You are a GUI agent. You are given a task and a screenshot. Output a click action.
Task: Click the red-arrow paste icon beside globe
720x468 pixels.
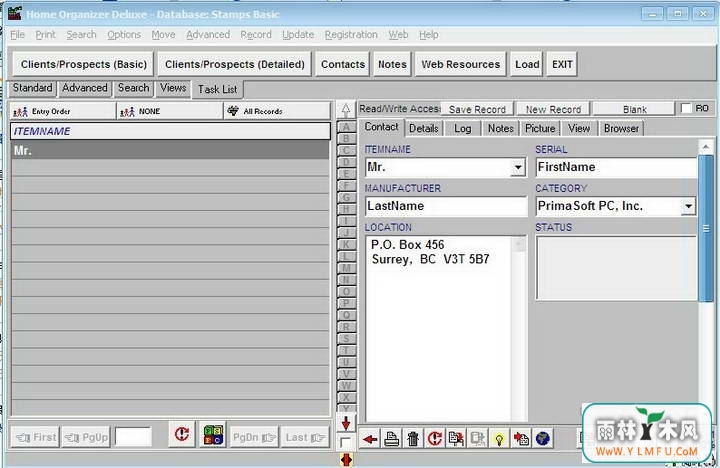click(521, 439)
